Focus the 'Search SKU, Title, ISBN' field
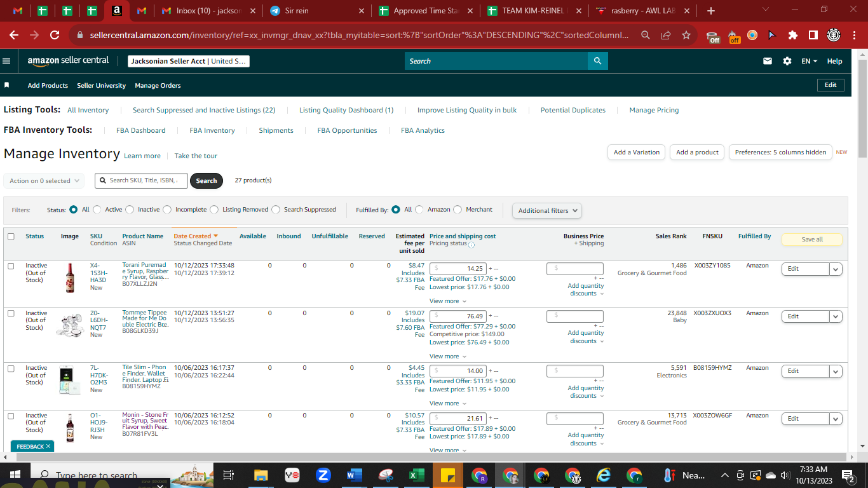Image resolution: width=868 pixels, height=488 pixels. [141, 181]
